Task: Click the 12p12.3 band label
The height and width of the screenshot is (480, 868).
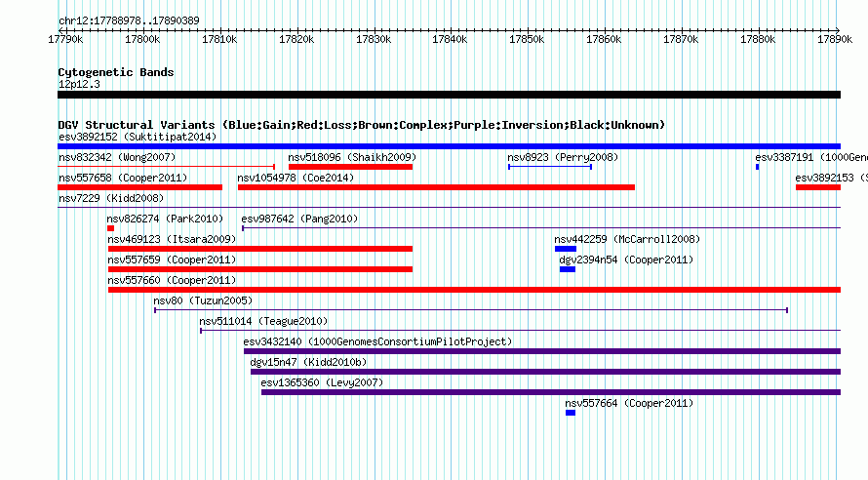Action: coord(79,84)
